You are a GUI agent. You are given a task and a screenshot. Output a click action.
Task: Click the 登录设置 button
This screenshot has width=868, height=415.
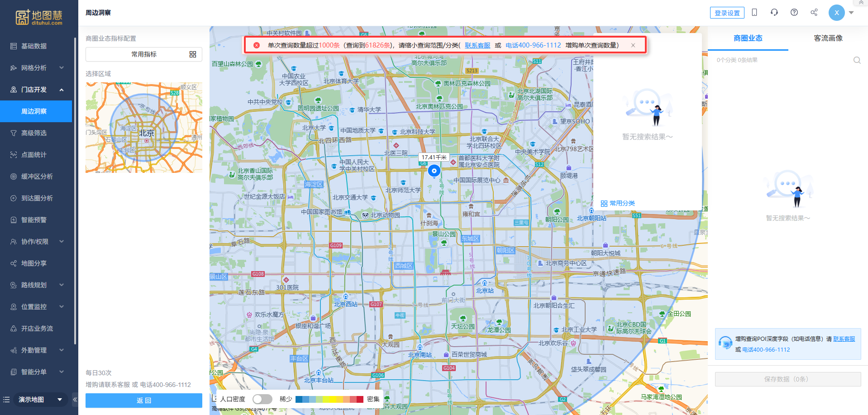727,13
